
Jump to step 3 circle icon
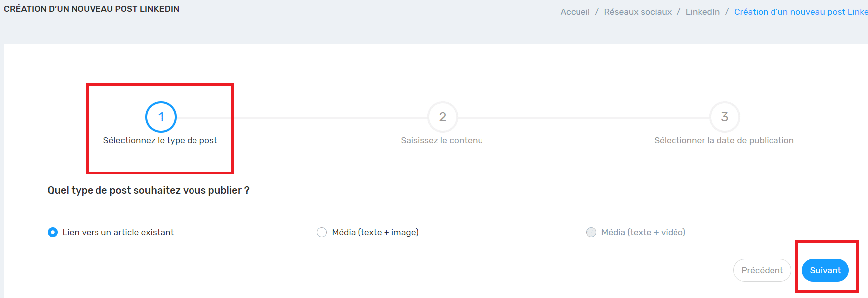[x=725, y=117]
